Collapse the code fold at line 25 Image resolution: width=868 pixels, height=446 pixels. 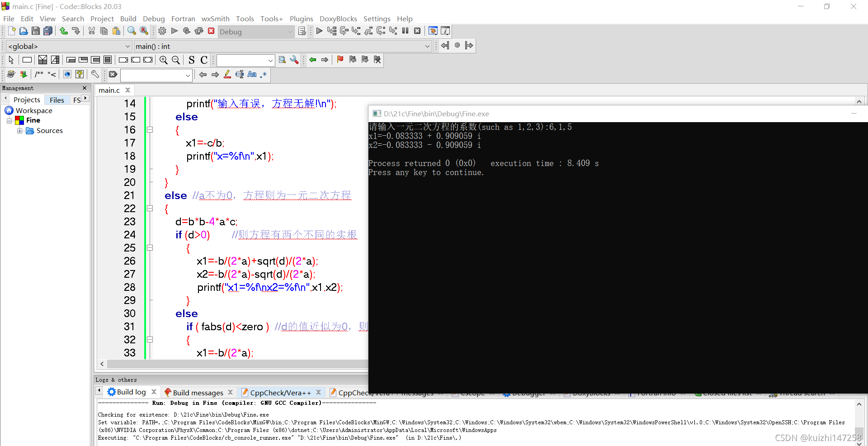pos(150,248)
